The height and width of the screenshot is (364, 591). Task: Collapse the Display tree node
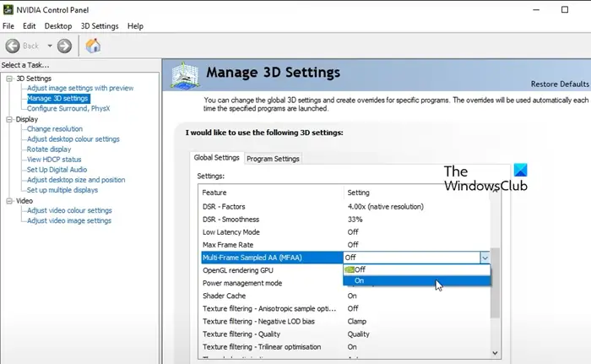(x=9, y=119)
